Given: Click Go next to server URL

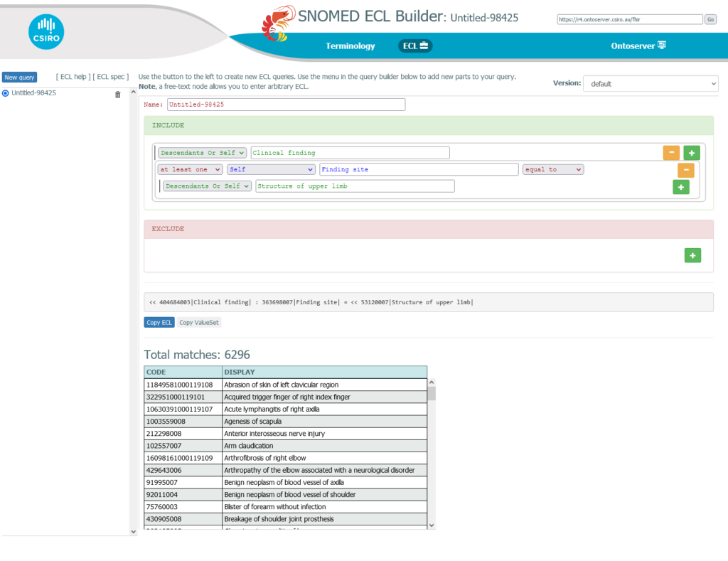Looking at the screenshot, I should (710, 19).
